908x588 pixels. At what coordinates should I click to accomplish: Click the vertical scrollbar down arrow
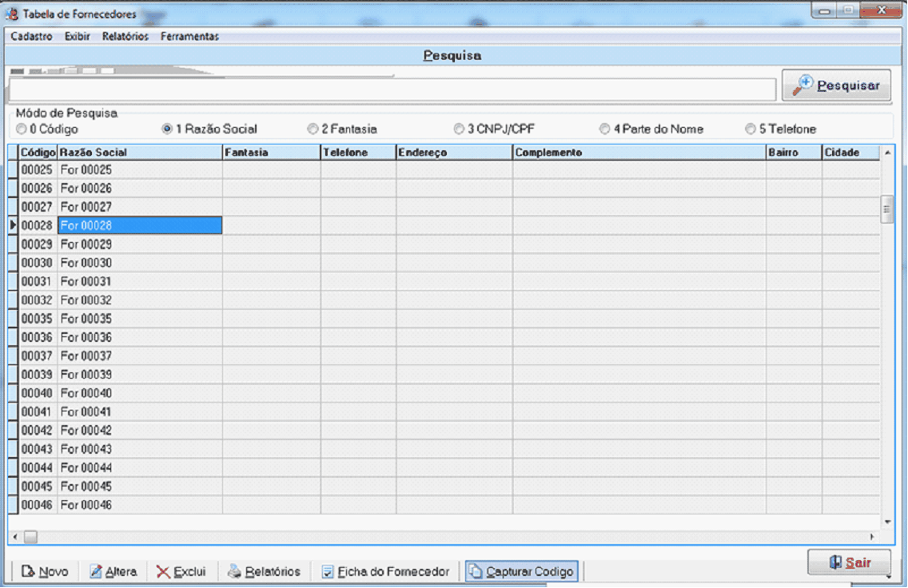[x=887, y=522]
